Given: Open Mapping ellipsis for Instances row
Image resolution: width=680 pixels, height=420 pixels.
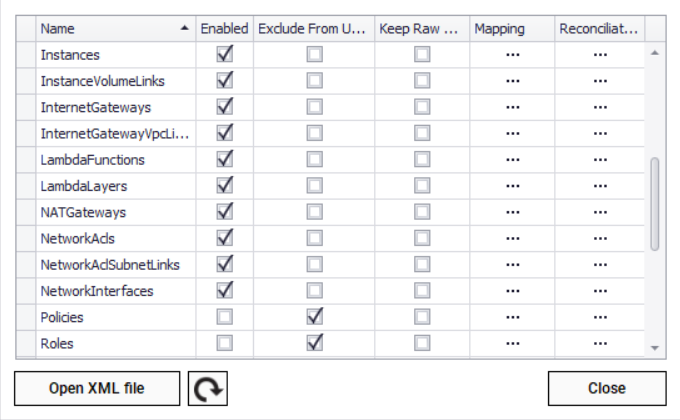Looking at the screenshot, I should tap(513, 55).
